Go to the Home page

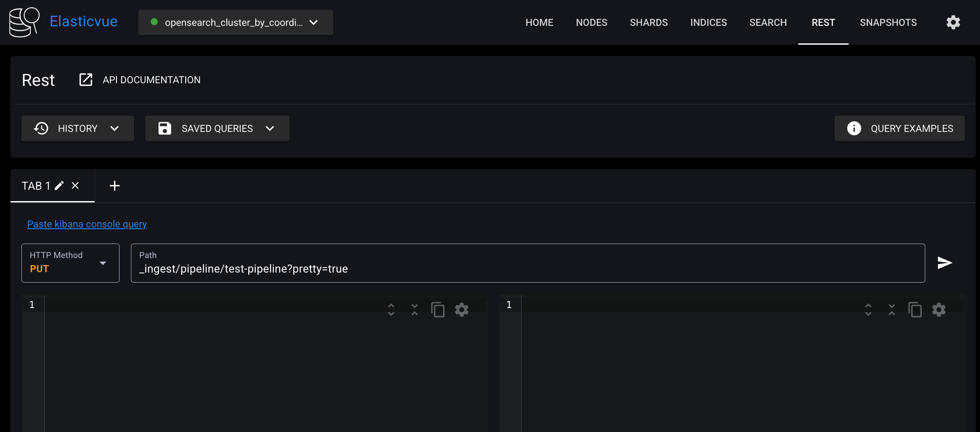point(539,22)
